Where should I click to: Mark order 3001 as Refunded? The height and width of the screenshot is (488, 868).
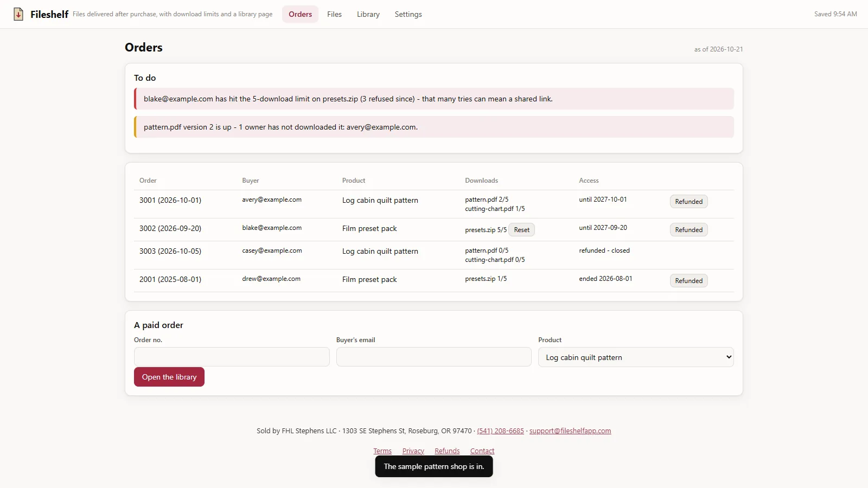[x=688, y=202]
